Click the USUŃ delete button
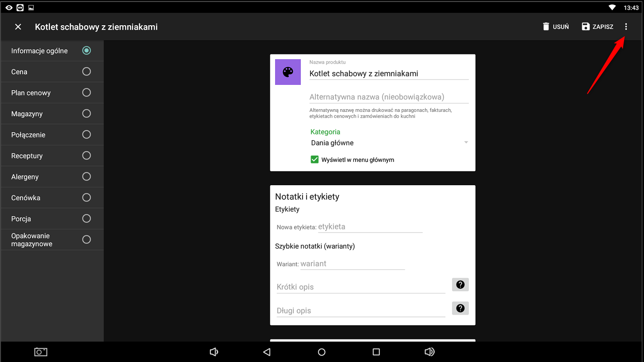Viewport: 644px width, 362px height. click(x=556, y=27)
